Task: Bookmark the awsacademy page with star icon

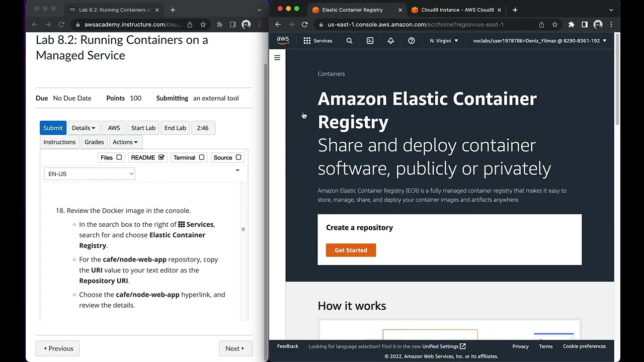Action: click(203, 24)
